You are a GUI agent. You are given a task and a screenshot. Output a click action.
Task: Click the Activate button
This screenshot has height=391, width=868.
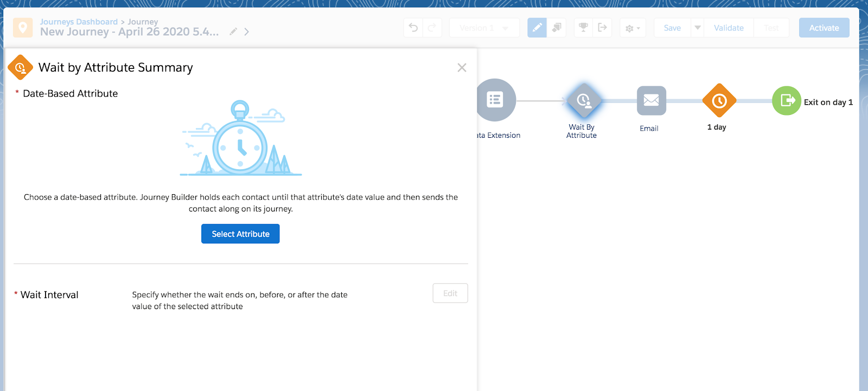pyautogui.click(x=824, y=28)
